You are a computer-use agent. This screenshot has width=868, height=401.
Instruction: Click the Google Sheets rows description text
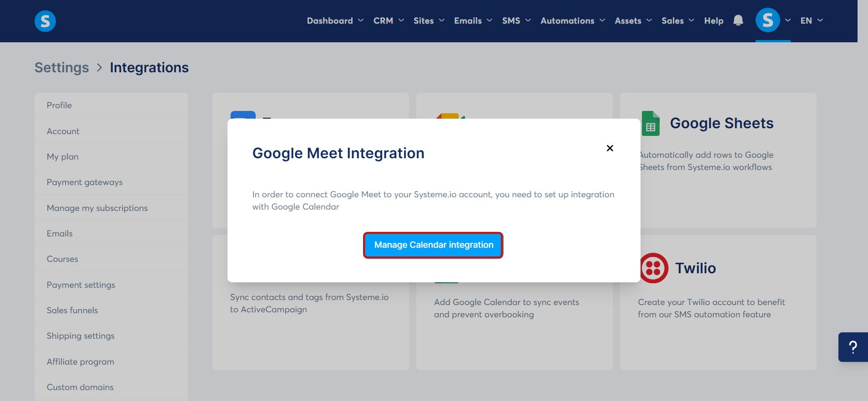pos(706,161)
